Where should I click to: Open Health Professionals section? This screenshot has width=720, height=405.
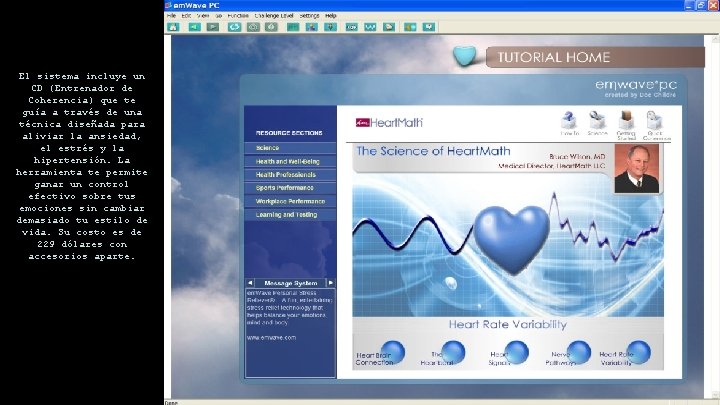coord(290,175)
